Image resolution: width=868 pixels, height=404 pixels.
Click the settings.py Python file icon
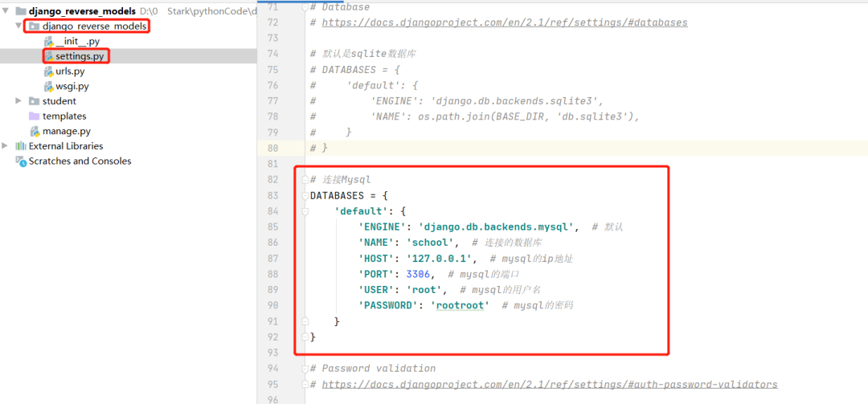coord(49,56)
